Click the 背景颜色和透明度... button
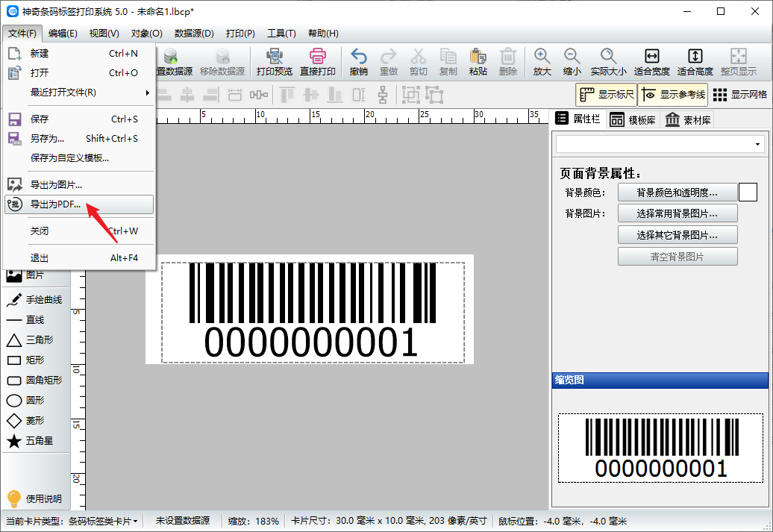This screenshot has width=773, height=532. 677,193
